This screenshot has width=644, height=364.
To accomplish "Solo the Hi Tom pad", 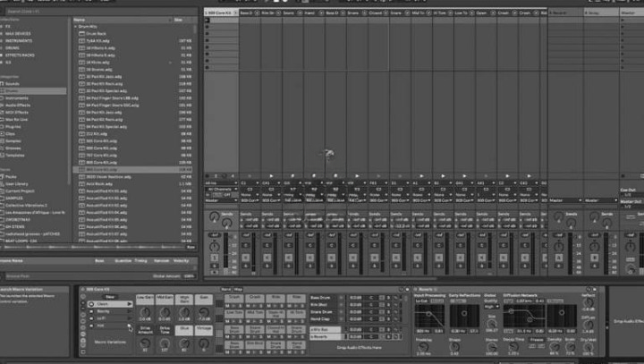I will pos(302,321).
